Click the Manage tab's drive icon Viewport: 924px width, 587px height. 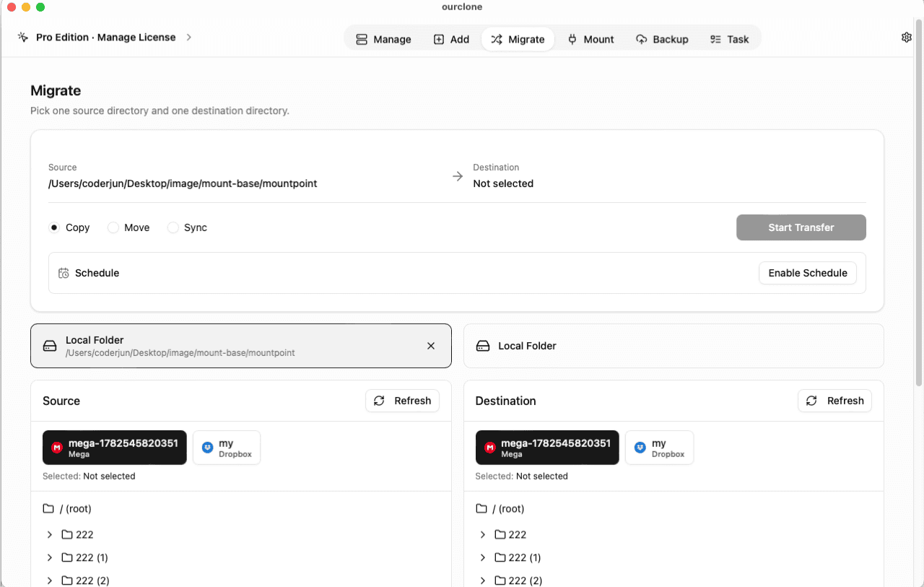point(362,40)
